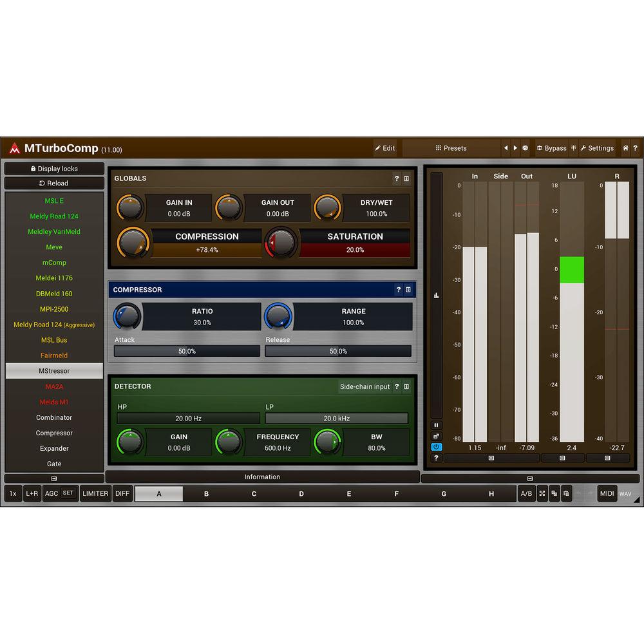Toggle the DIFF monitoring button
Screen dimensions: 644x644
coord(122,494)
